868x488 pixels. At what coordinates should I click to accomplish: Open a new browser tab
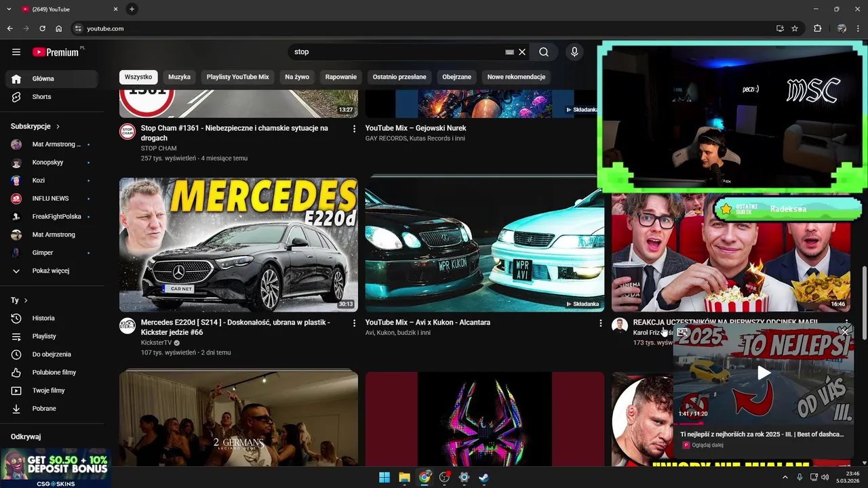pyautogui.click(x=132, y=9)
